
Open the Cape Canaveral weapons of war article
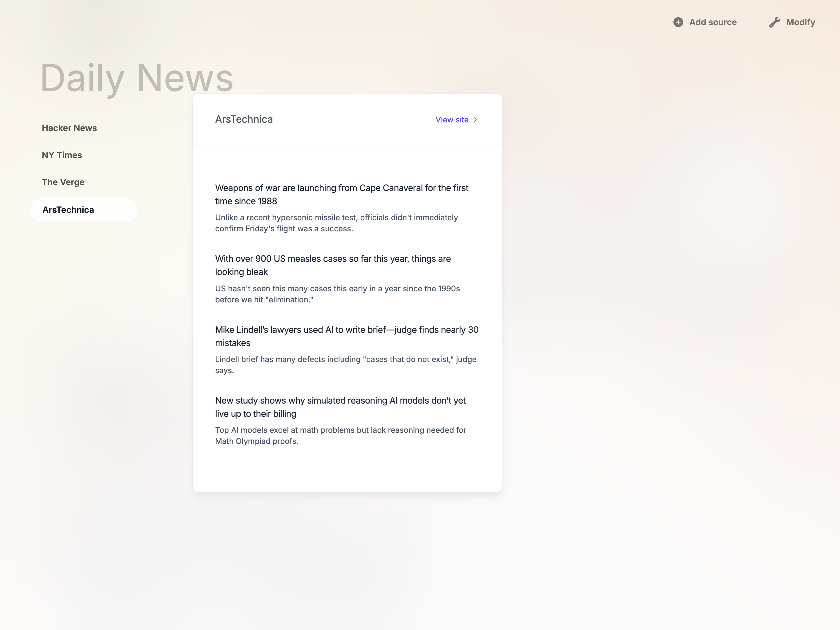342,194
